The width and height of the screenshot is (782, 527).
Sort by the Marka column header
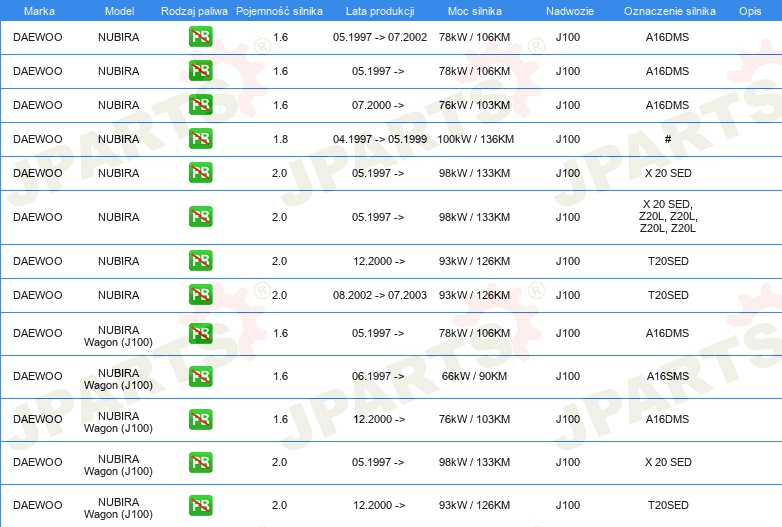click(38, 10)
